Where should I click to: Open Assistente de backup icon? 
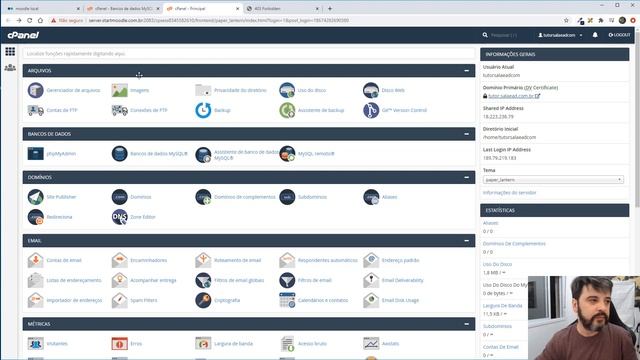coord(287,110)
